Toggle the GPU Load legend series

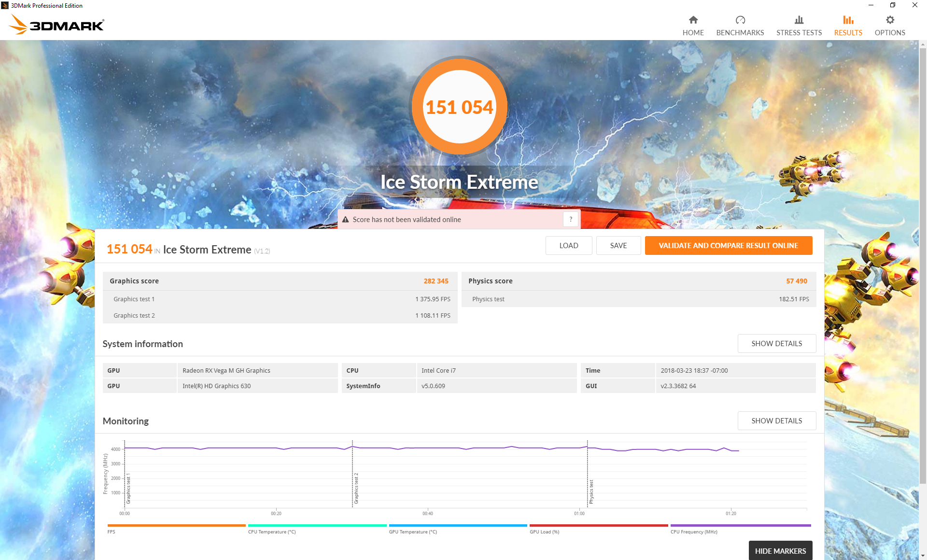point(599,529)
